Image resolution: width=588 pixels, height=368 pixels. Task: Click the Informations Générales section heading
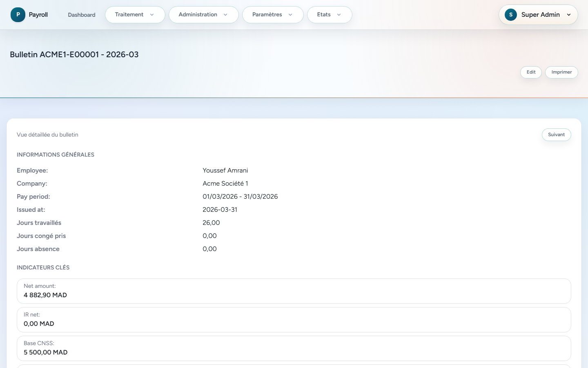56,155
